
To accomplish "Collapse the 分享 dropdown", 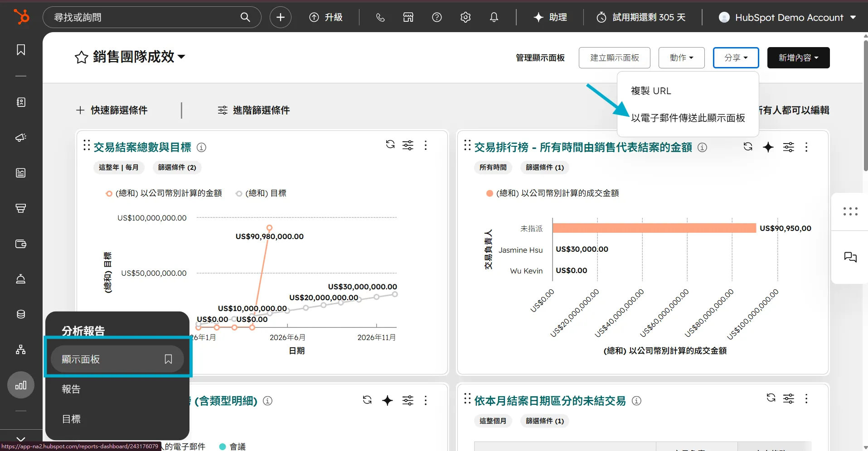I will pos(736,58).
